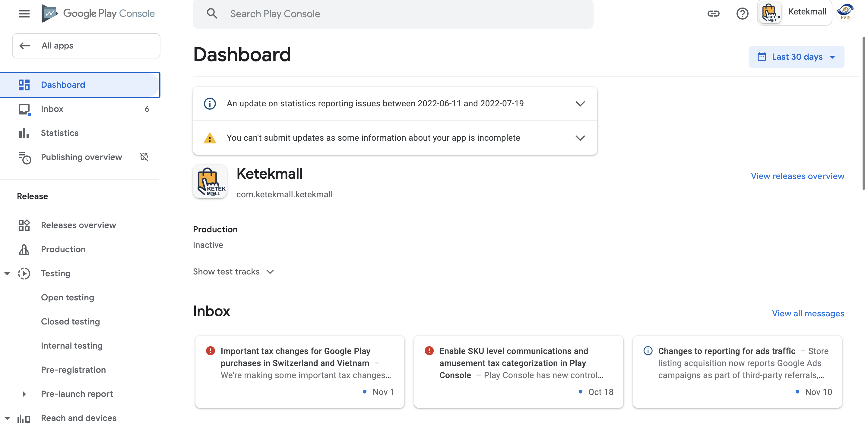Click info icon on ads traffic message
Screen dimensions: 868x423
[x=648, y=351]
